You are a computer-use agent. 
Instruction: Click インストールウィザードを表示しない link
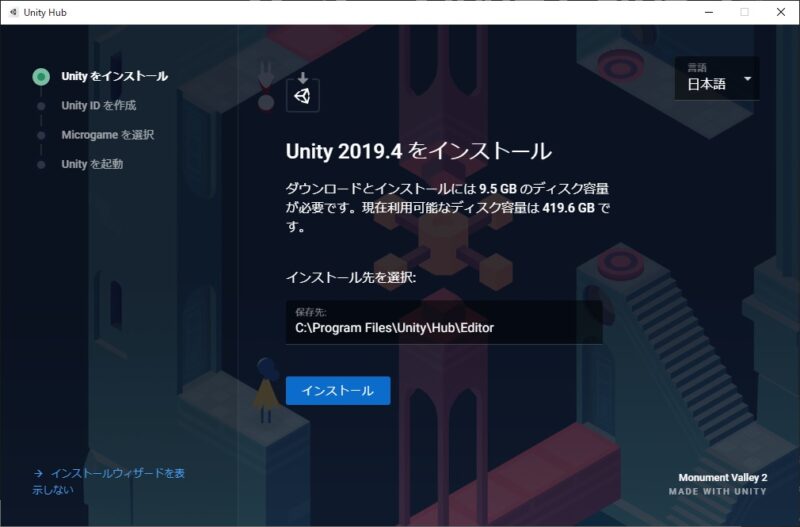[108, 481]
